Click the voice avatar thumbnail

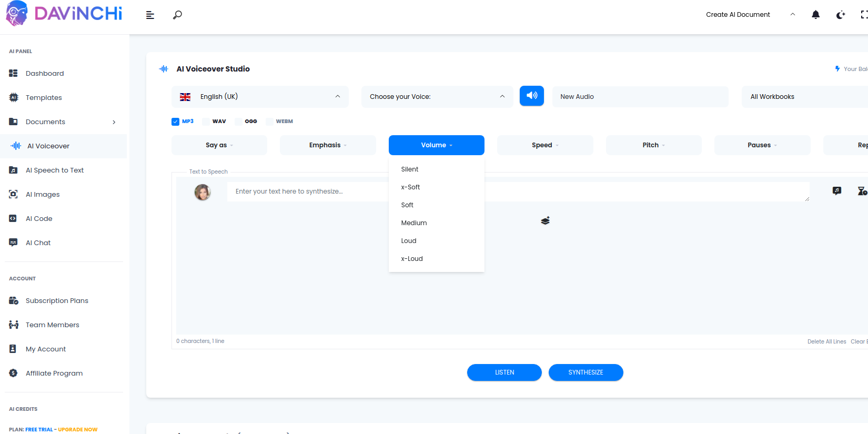[203, 192]
